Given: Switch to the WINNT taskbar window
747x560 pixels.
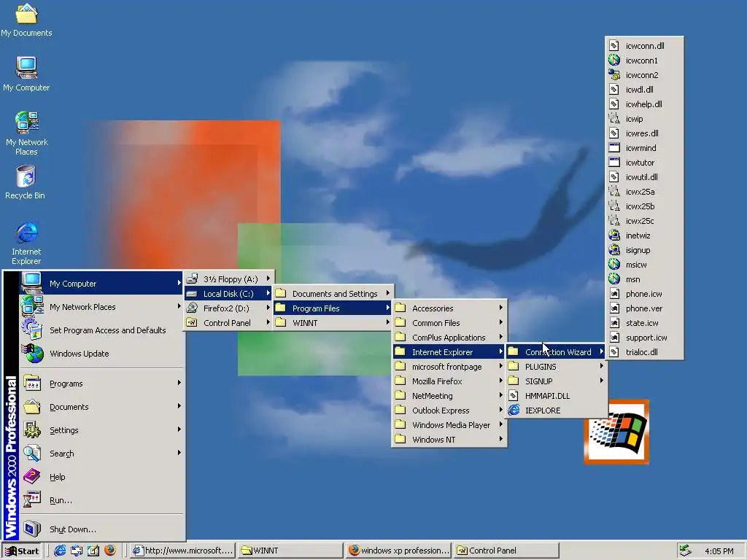Looking at the screenshot, I should [x=290, y=551].
